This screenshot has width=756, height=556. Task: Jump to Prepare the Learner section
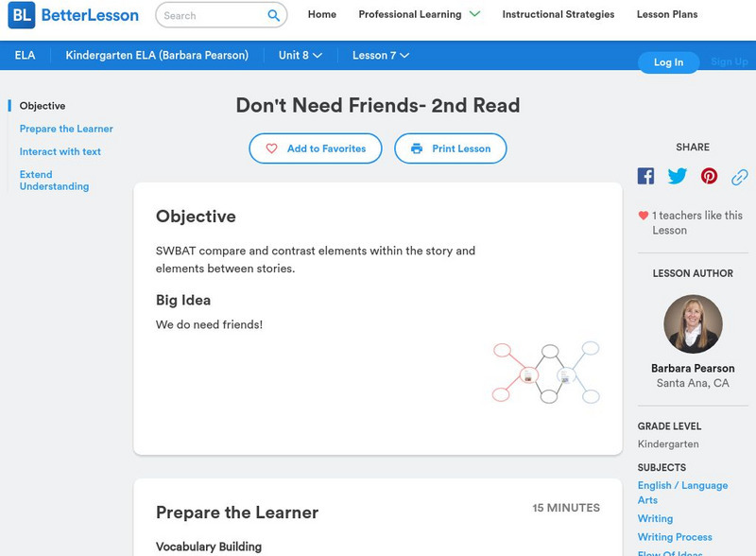click(66, 129)
